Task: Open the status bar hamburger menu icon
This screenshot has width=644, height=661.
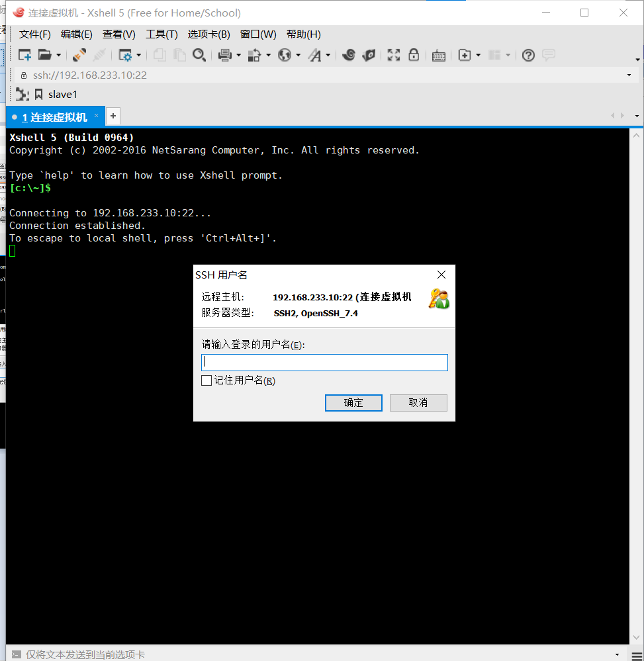Action: pos(637,656)
